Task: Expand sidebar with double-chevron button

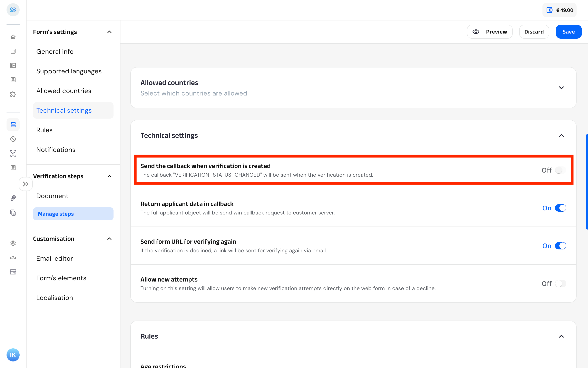Action: coord(26,184)
